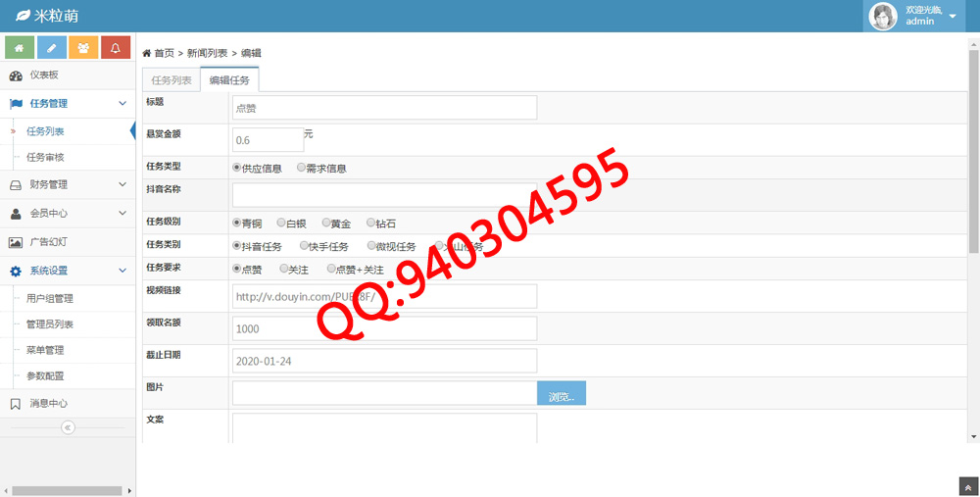This screenshot has height=497, width=980.
Task: Choose the 快手任务 category radio button
Action: (x=303, y=246)
